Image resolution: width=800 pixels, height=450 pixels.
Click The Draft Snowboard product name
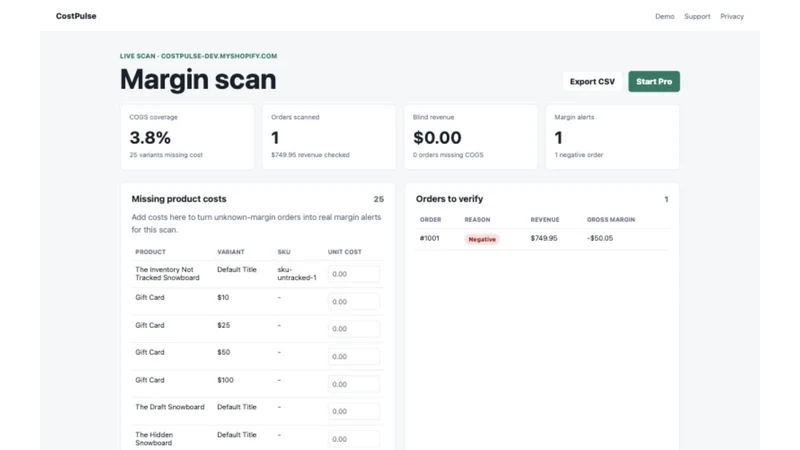169,407
